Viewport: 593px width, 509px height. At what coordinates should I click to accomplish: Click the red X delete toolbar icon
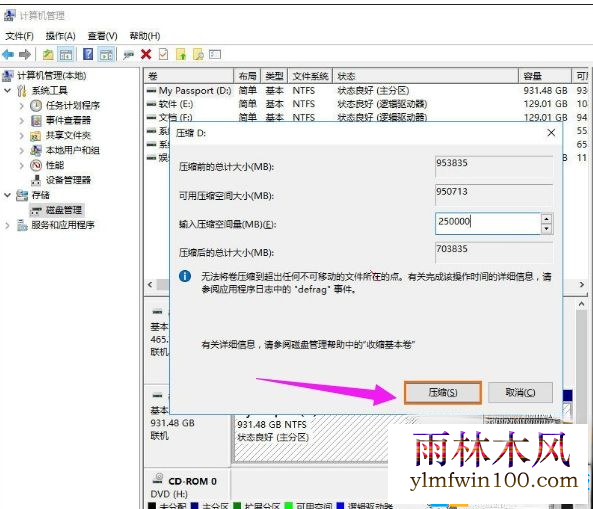click(146, 54)
